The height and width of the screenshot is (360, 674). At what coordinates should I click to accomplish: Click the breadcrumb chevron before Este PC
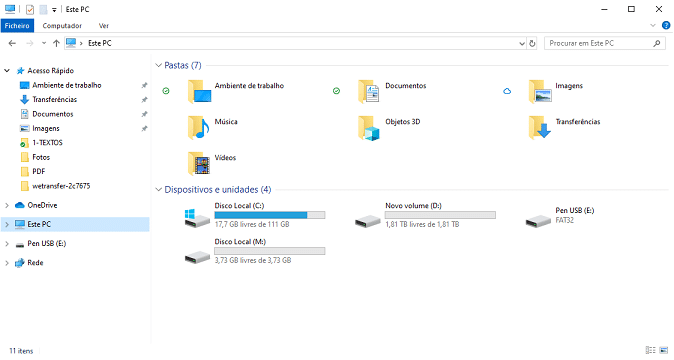pos(81,43)
